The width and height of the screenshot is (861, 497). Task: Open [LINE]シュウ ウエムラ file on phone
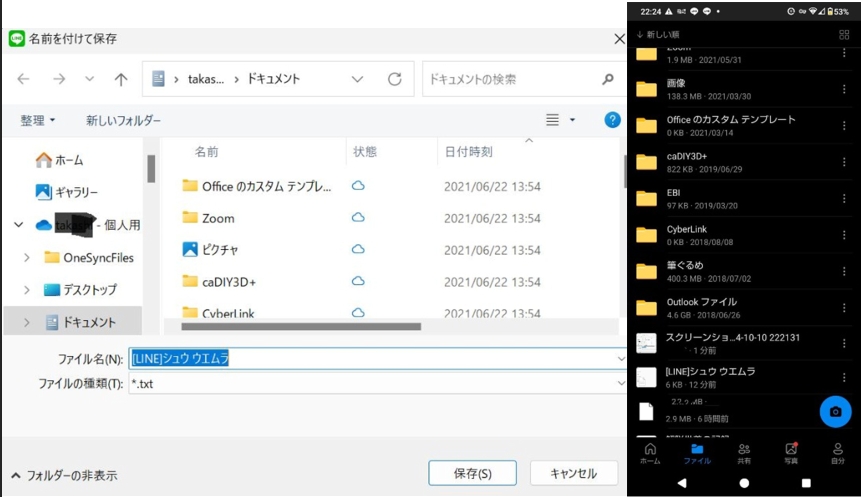click(736, 377)
